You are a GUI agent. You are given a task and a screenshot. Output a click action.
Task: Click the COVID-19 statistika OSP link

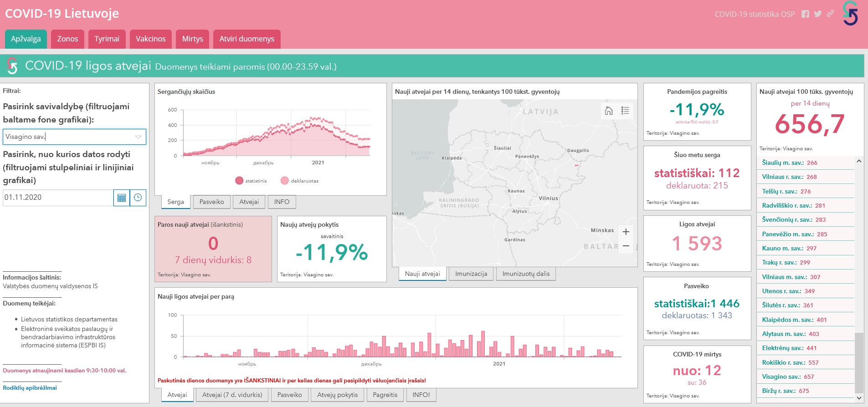point(754,14)
